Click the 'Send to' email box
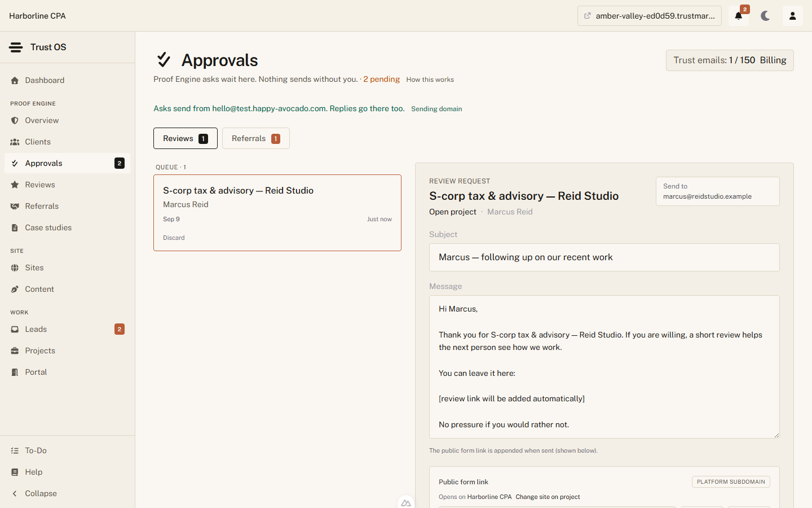The image size is (812, 508). pyautogui.click(x=718, y=191)
